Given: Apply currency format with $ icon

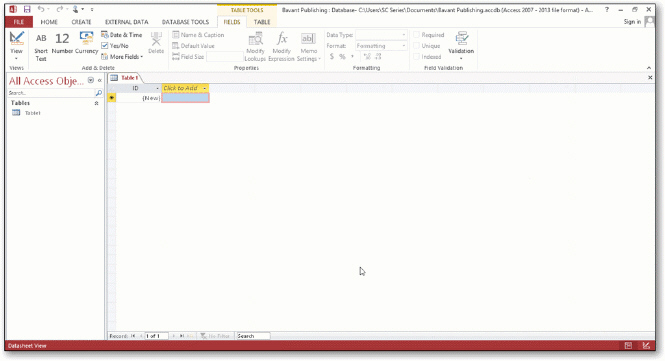Looking at the screenshot, I should pyautogui.click(x=332, y=56).
